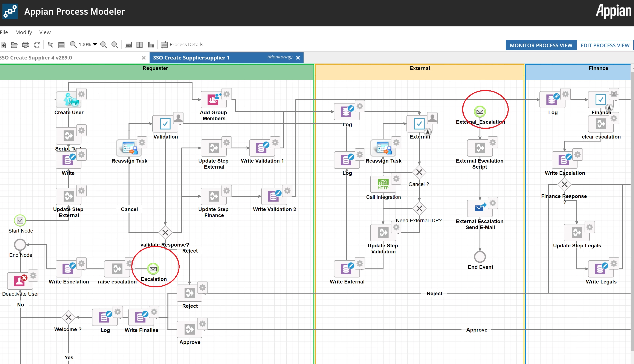This screenshot has height=364, width=634.
Task: Select the Write Finalise node
Action: pyautogui.click(x=141, y=317)
